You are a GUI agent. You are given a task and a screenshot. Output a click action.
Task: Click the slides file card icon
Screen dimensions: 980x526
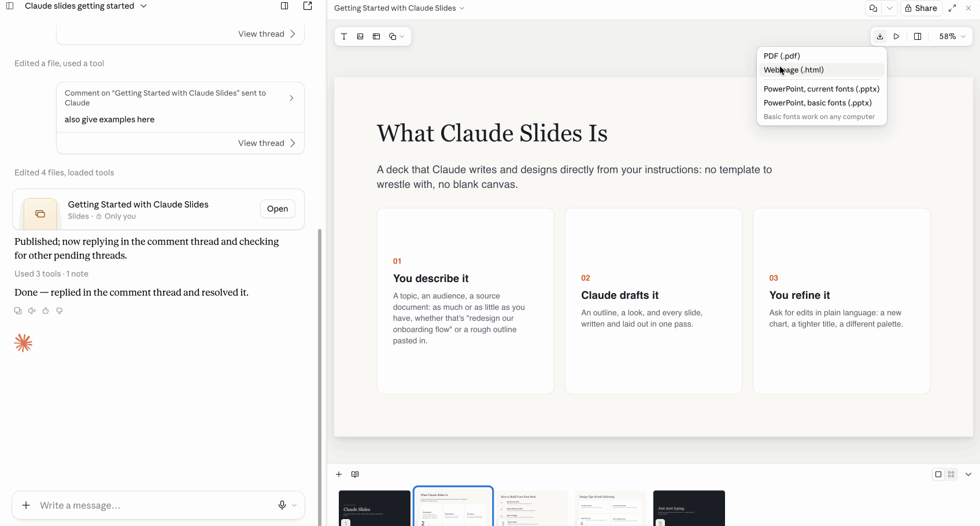40,214
